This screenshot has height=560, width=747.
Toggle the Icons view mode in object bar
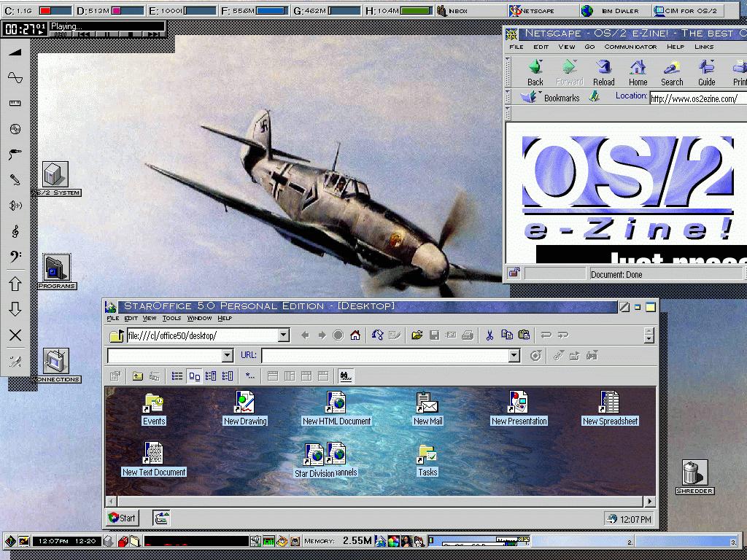[x=194, y=376]
